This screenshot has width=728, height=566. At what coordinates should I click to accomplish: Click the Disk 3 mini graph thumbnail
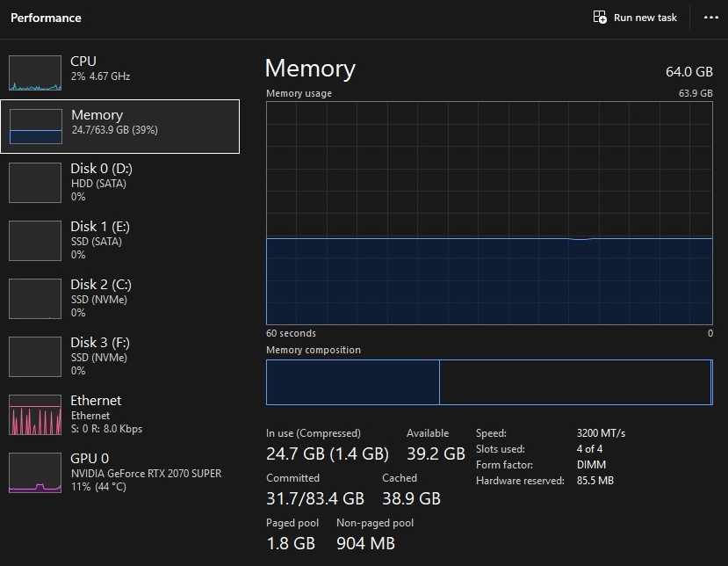click(x=35, y=357)
